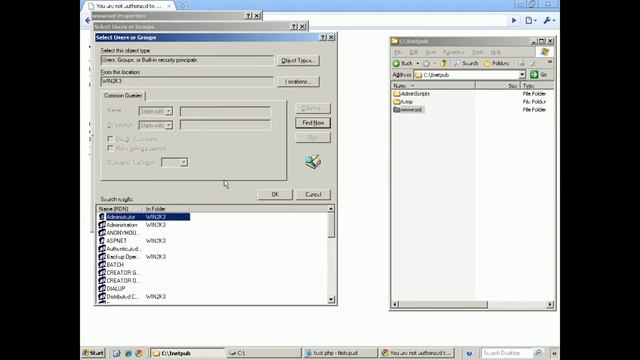Click the ASPNET user icon

[x=102, y=241]
